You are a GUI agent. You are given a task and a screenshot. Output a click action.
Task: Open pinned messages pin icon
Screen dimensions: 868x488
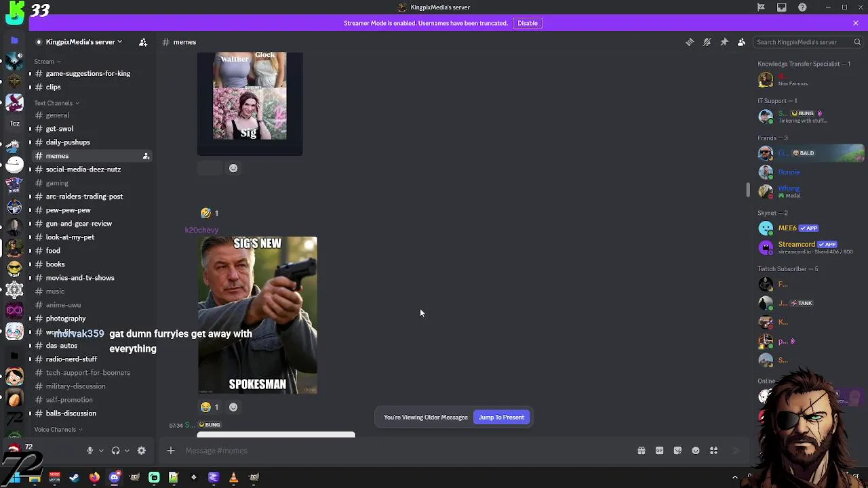[x=724, y=42]
